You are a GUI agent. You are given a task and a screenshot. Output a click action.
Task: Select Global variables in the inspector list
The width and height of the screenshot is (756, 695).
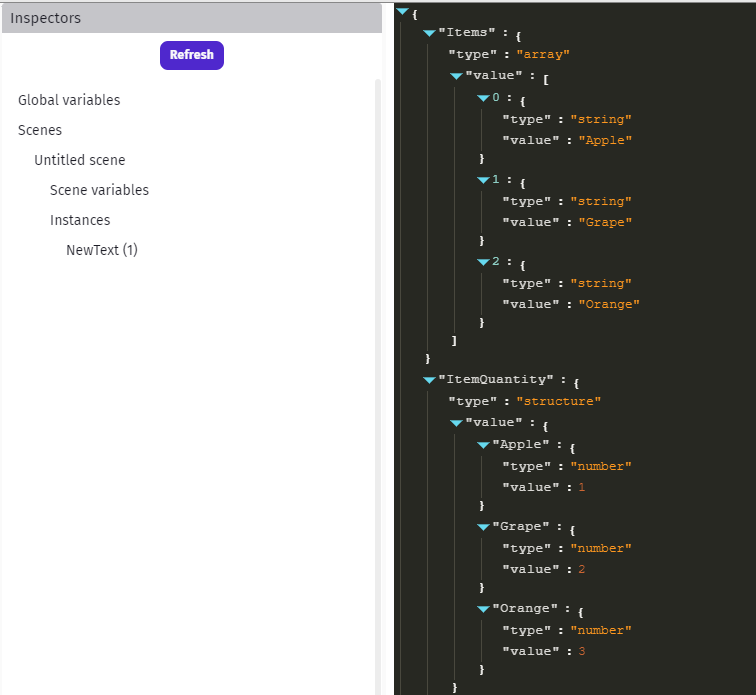click(69, 100)
